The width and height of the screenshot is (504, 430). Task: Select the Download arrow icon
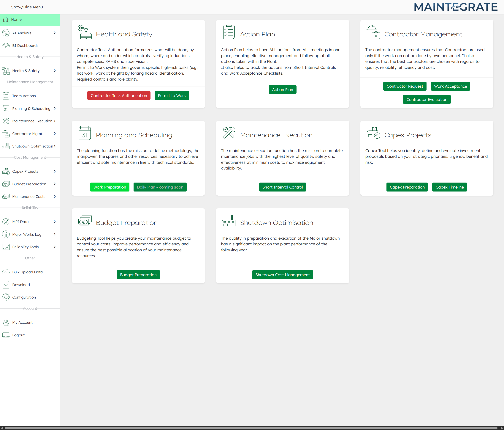[6, 285]
